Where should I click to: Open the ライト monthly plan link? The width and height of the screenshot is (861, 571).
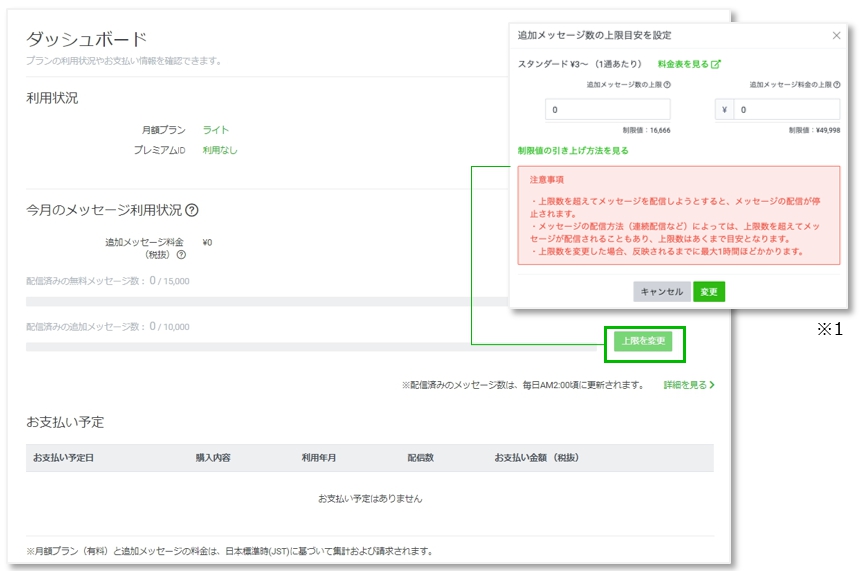(x=216, y=130)
